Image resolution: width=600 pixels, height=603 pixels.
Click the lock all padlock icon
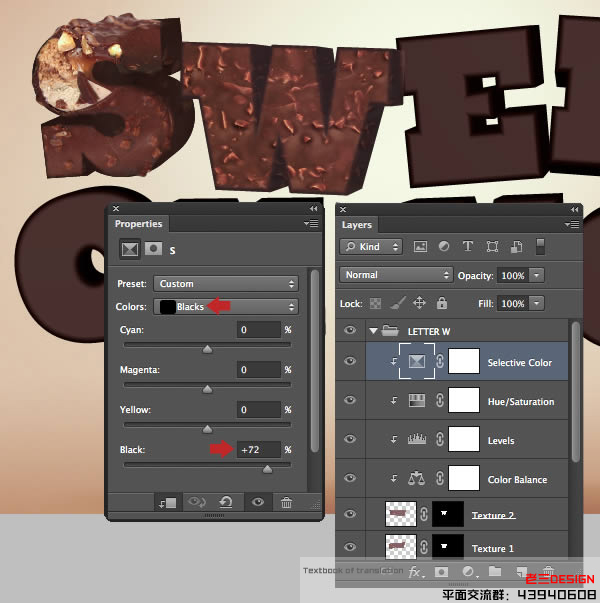click(442, 303)
